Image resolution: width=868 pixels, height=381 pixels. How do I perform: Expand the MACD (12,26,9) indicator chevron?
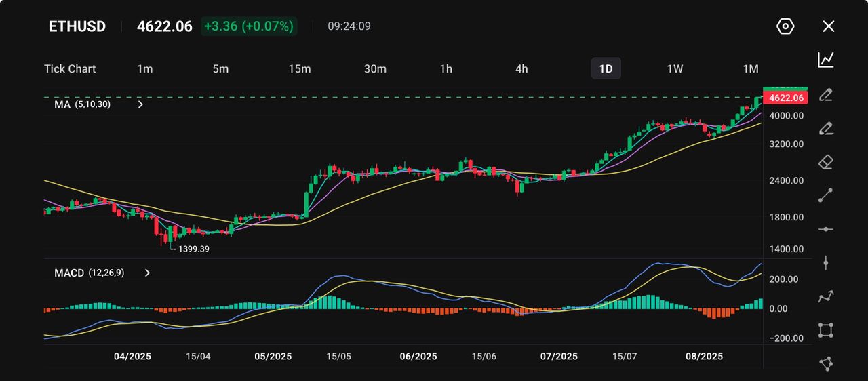147,273
